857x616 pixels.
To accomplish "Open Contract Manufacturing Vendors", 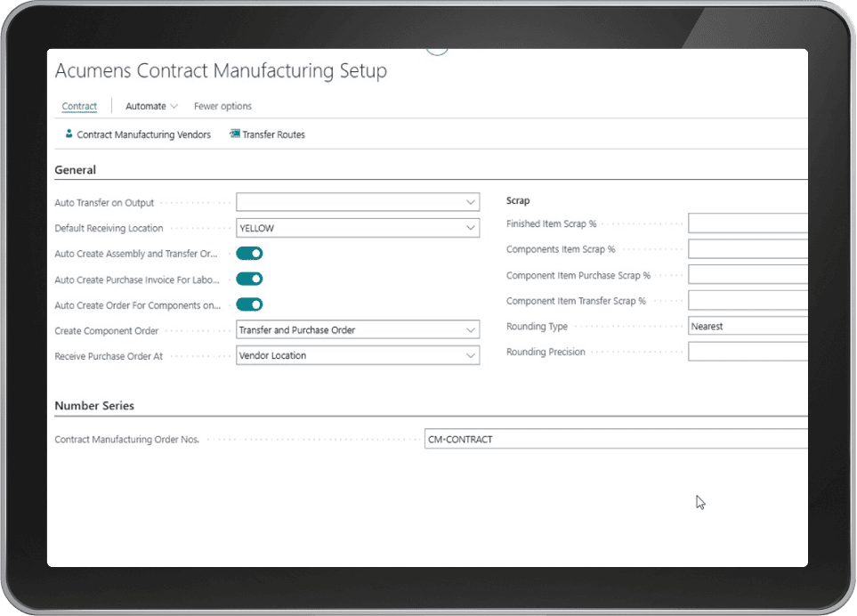I will tap(138, 134).
